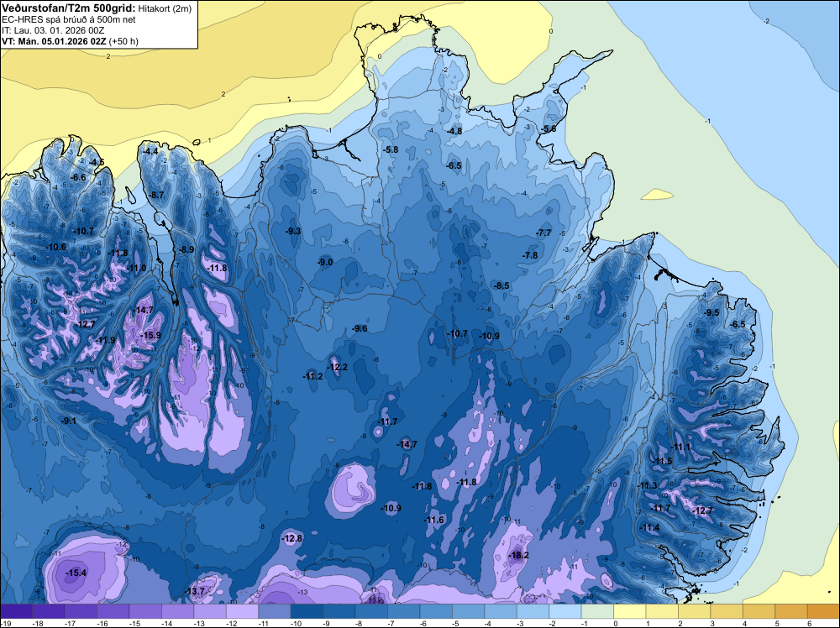Click the -13.7 temperature label
This screenshot has height=628, width=840.
(x=195, y=591)
